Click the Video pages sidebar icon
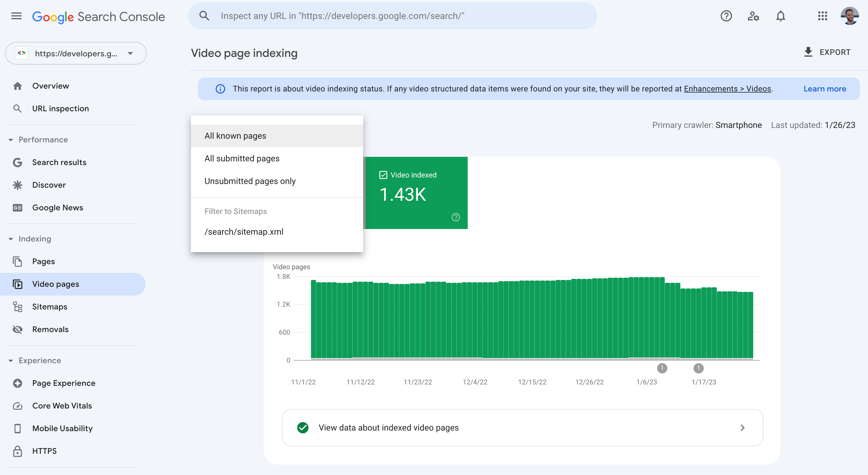The width and height of the screenshot is (868, 475). click(18, 284)
